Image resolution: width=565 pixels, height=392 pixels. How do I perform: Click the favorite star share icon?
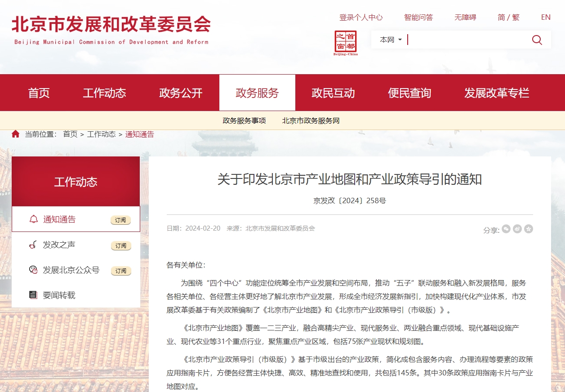point(529,229)
